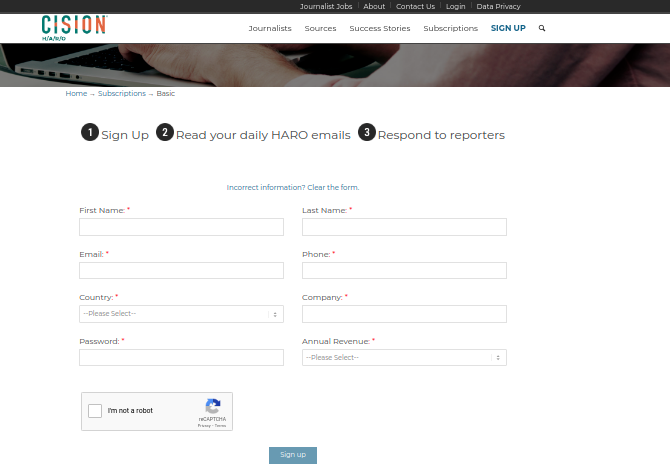The image size is (670, 475).
Task: Click Home breadcrumb link
Action: click(76, 94)
